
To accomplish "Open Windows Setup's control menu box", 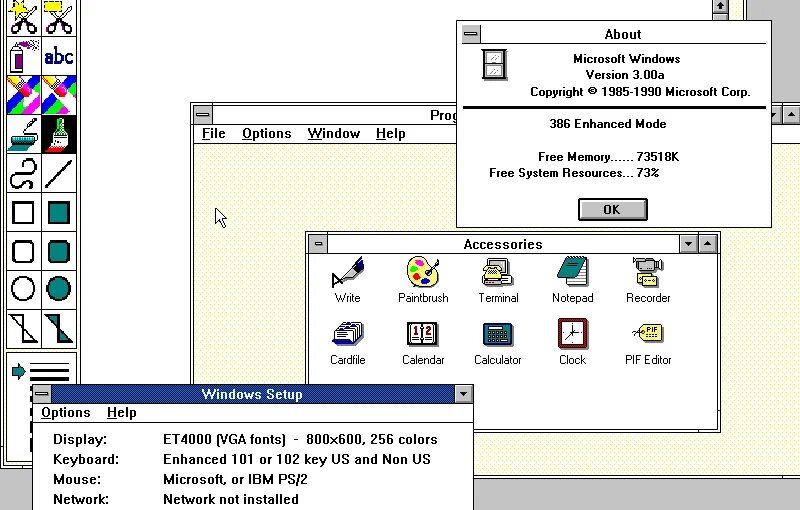I will click(42, 394).
